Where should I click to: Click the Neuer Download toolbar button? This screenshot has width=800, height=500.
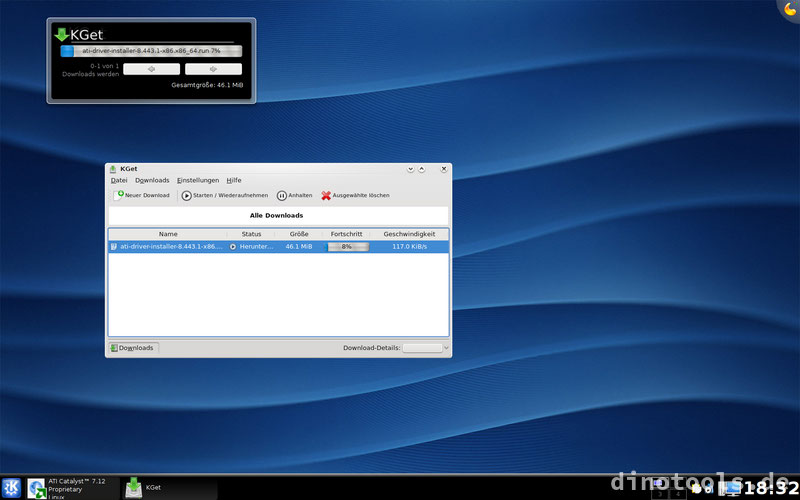(141, 195)
